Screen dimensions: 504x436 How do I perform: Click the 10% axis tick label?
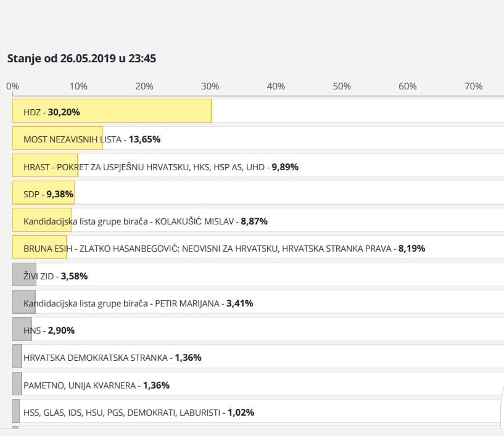[x=78, y=86]
